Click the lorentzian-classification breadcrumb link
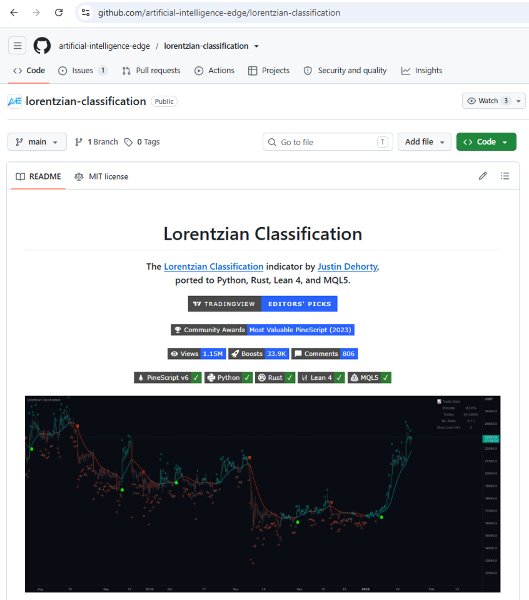The width and height of the screenshot is (529, 600). [206, 46]
